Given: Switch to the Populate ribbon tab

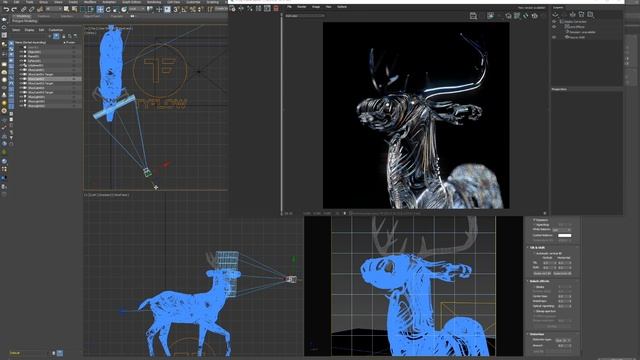Looking at the screenshot, I should coord(117,16).
